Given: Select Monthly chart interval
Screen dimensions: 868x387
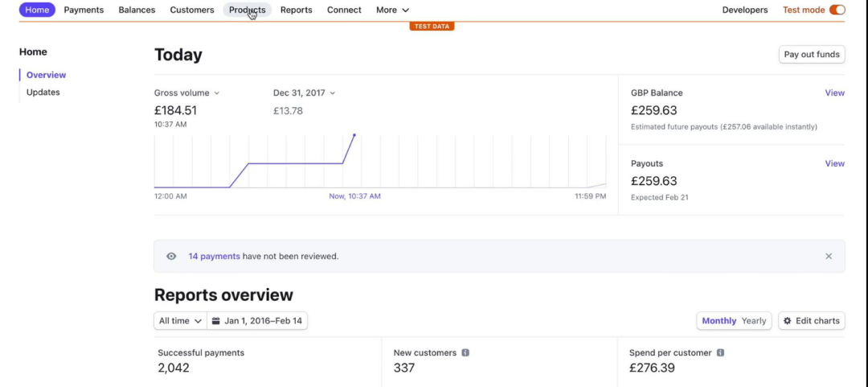Looking at the screenshot, I should (x=719, y=320).
